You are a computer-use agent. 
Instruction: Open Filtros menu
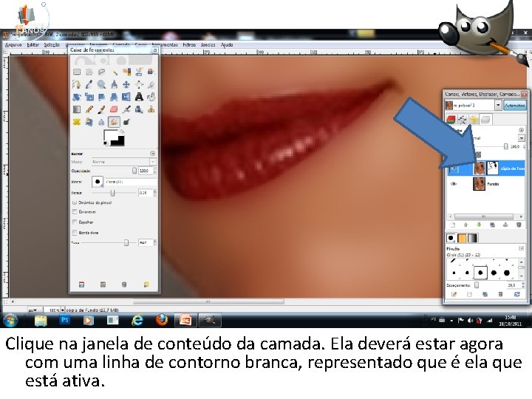(189, 45)
